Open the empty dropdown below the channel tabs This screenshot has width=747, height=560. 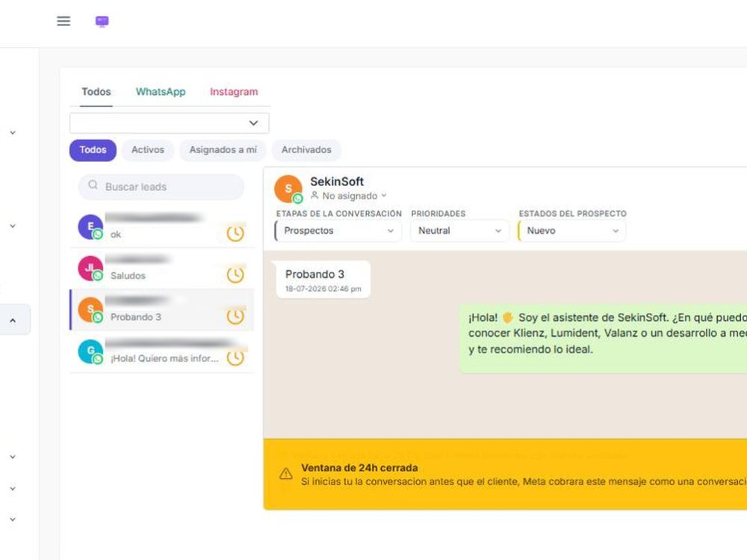pyautogui.click(x=169, y=123)
